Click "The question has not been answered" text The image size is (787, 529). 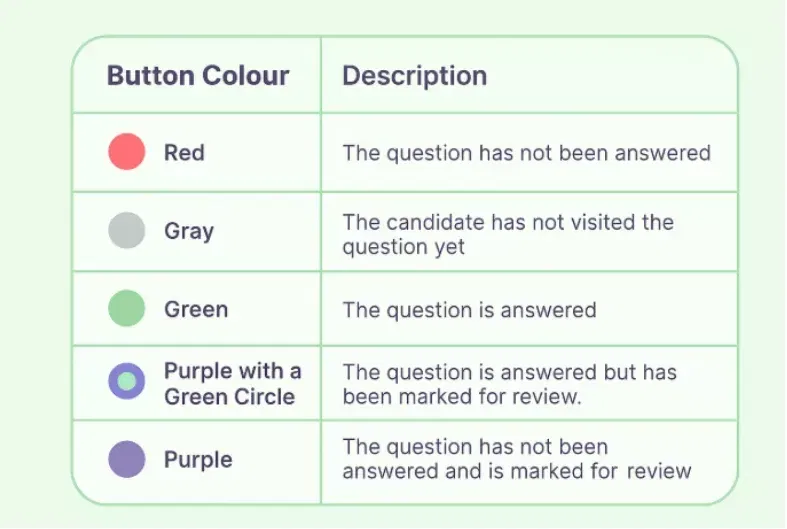526,153
